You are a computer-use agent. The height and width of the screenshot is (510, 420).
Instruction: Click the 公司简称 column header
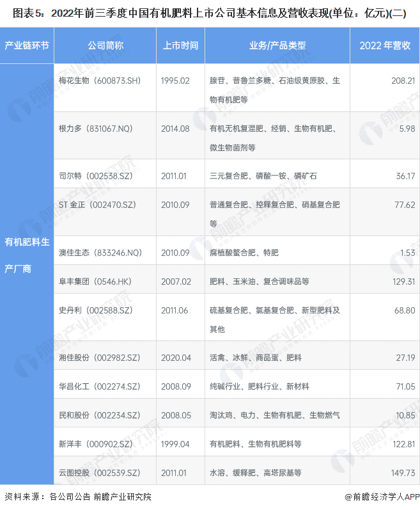point(105,45)
